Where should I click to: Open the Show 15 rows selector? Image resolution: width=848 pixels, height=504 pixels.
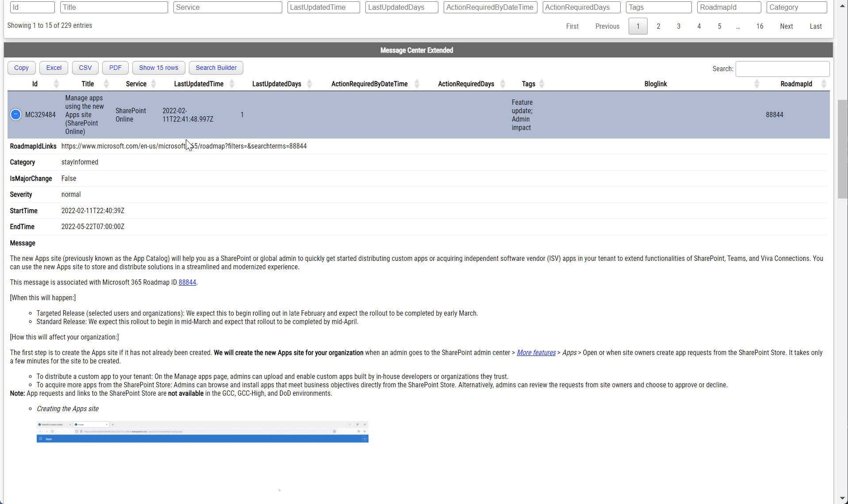[x=158, y=68]
